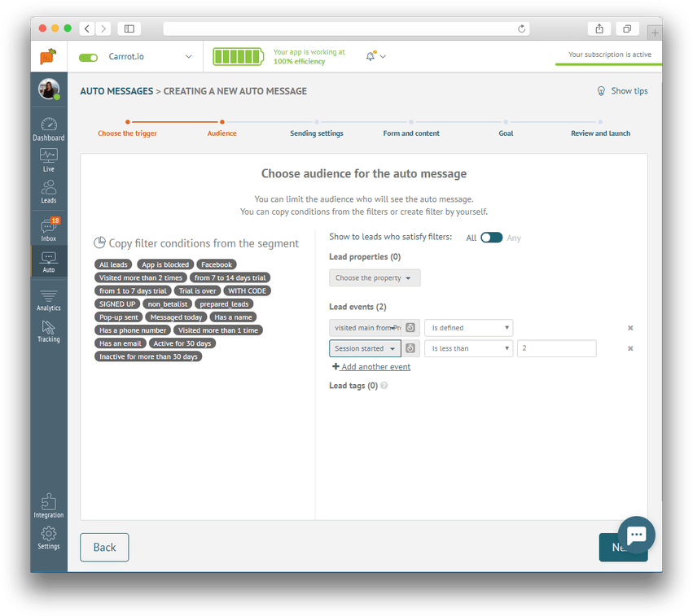693x616 pixels.
Task: Remove the Session started event filter
Action: pyautogui.click(x=630, y=348)
